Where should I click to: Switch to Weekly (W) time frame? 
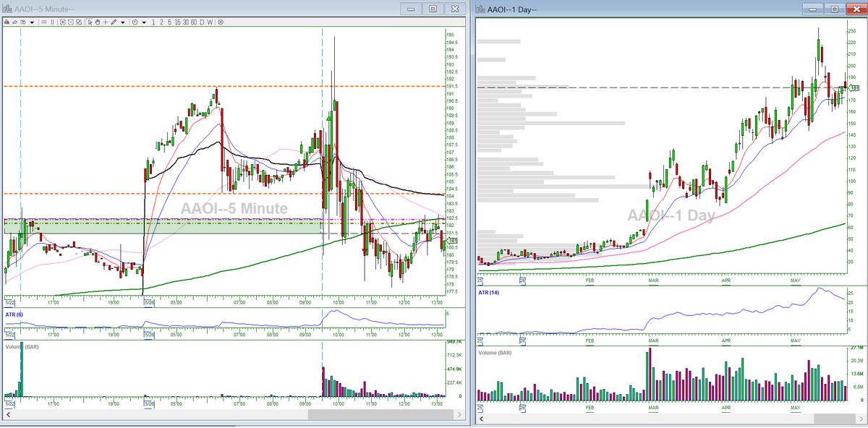(x=210, y=22)
